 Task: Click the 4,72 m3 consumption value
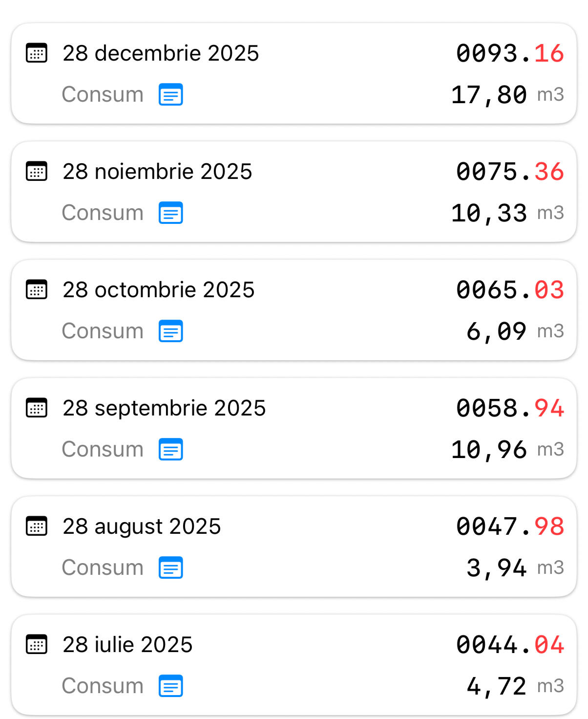tap(514, 686)
